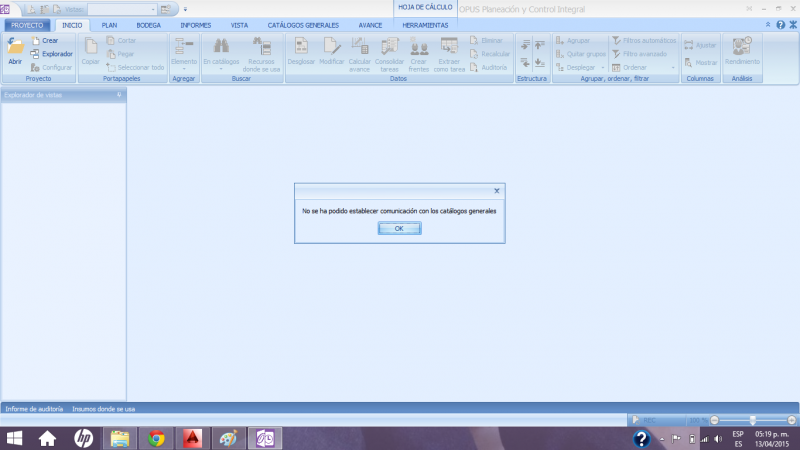The width and height of the screenshot is (800, 450).
Task: Click the Calcular avance icon
Action: click(359, 50)
